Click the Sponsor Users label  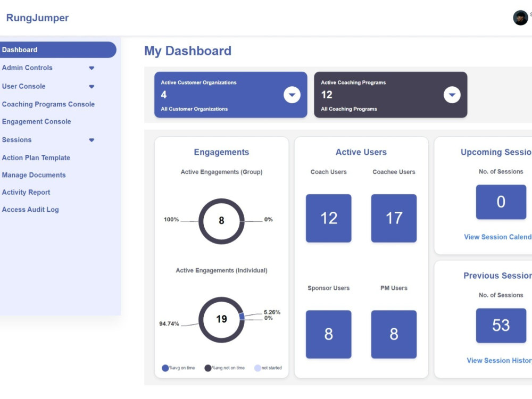pyautogui.click(x=328, y=288)
